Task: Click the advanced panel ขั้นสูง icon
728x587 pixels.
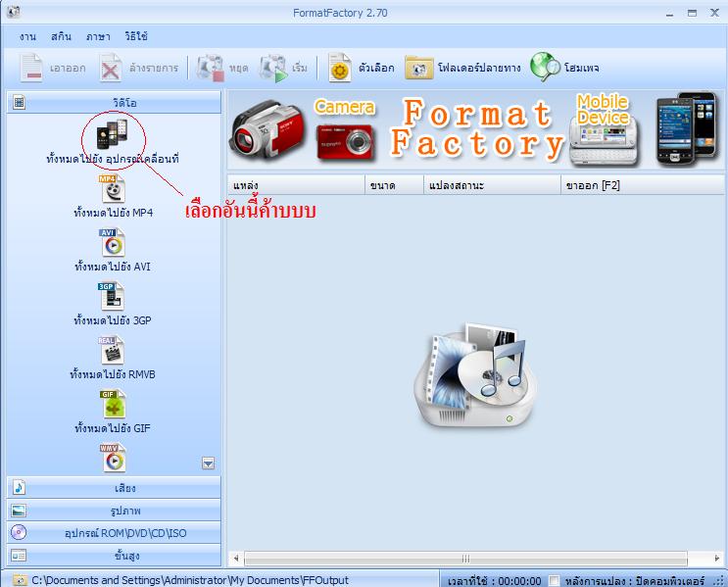Action: (x=19, y=556)
